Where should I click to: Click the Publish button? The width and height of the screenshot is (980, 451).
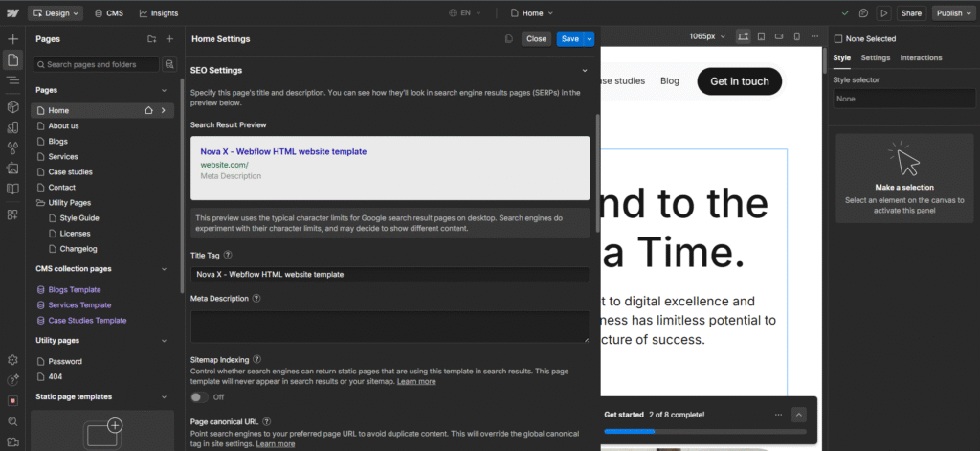tap(954, 13)
